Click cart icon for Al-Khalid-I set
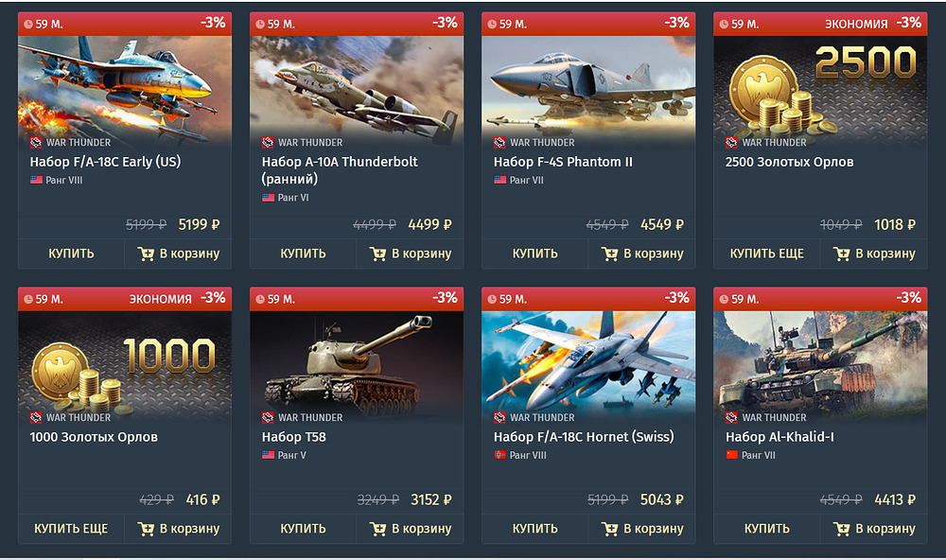 pyautogui.click(x=842, y=529)
